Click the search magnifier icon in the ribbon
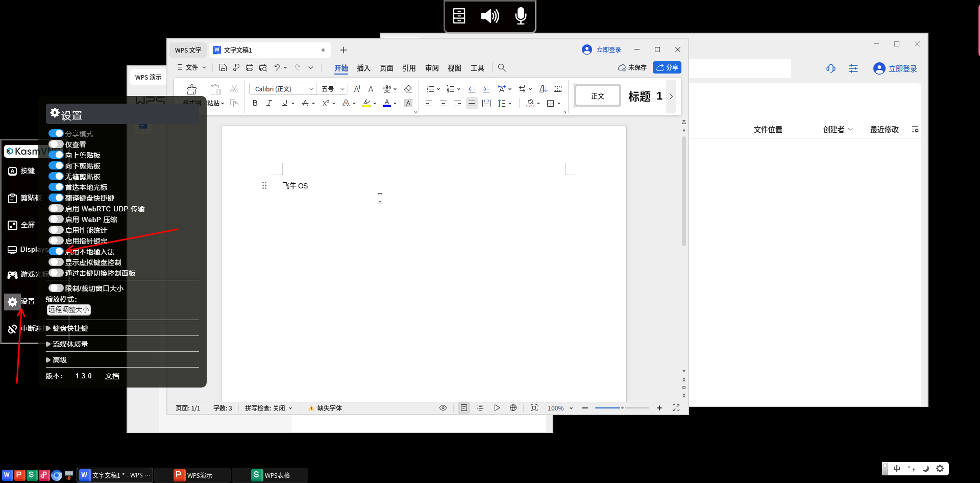The height and width of the screenshot is (483, 980). pos(502,67)
